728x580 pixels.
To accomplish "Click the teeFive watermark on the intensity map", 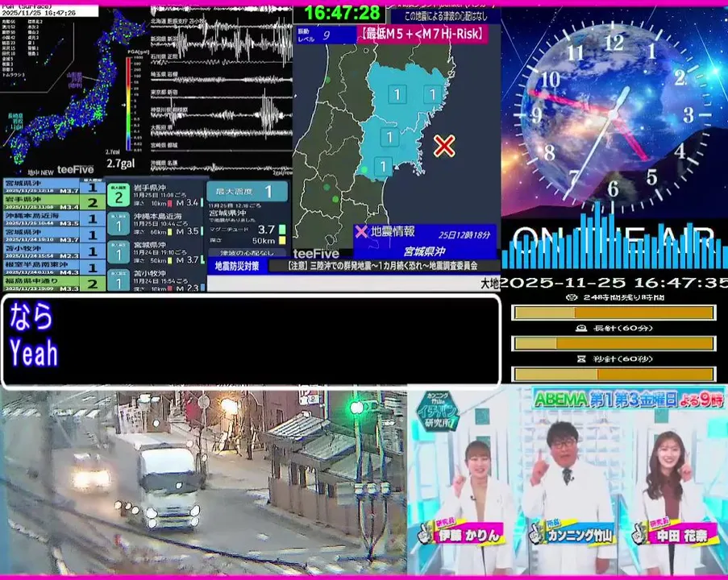I will click(316, 254).
